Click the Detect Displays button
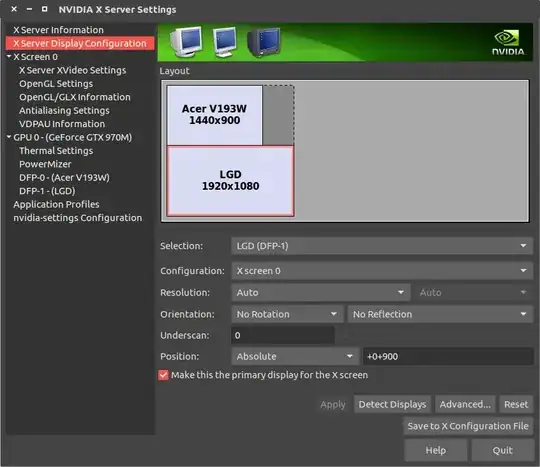Viewport: 540px width, 467px height. 392,404
